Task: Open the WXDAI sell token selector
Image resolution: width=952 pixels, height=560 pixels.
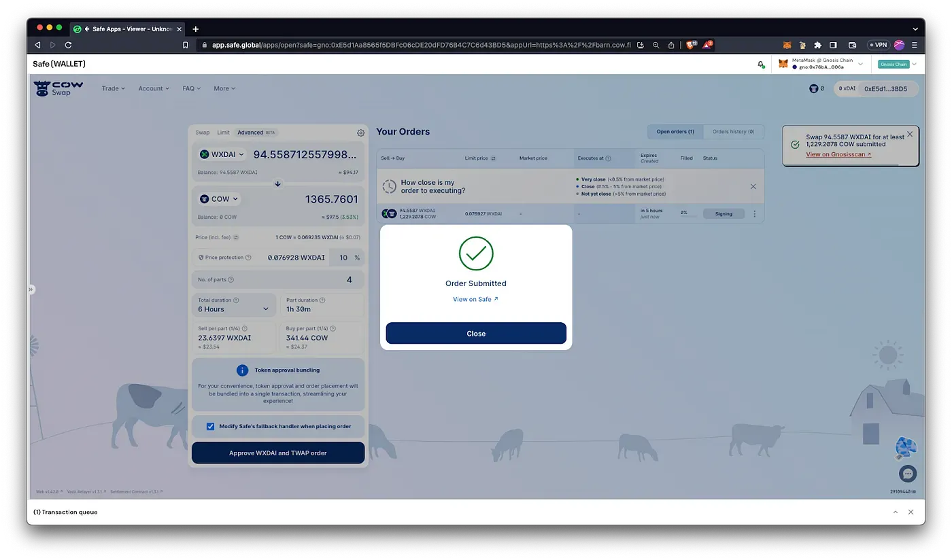Action: (221, 154)
